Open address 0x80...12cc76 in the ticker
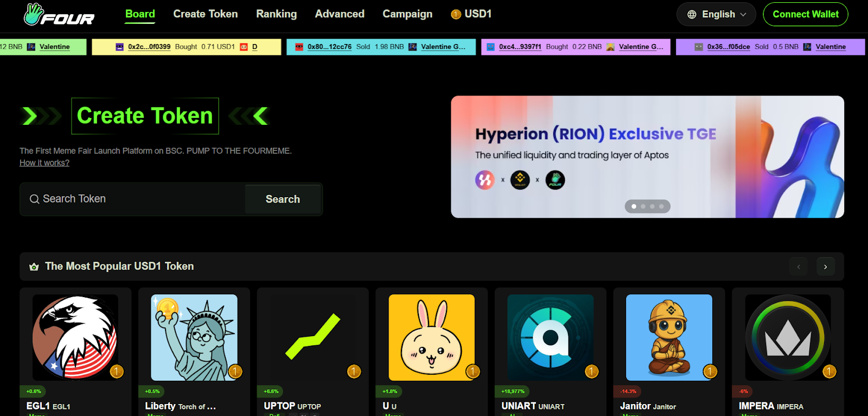 [x=329, y=47]
